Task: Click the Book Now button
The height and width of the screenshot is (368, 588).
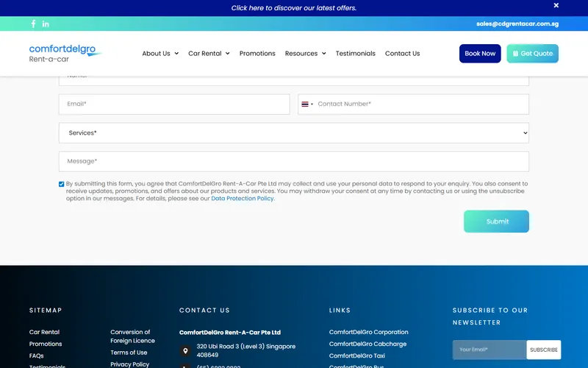Action: point(480,54)
